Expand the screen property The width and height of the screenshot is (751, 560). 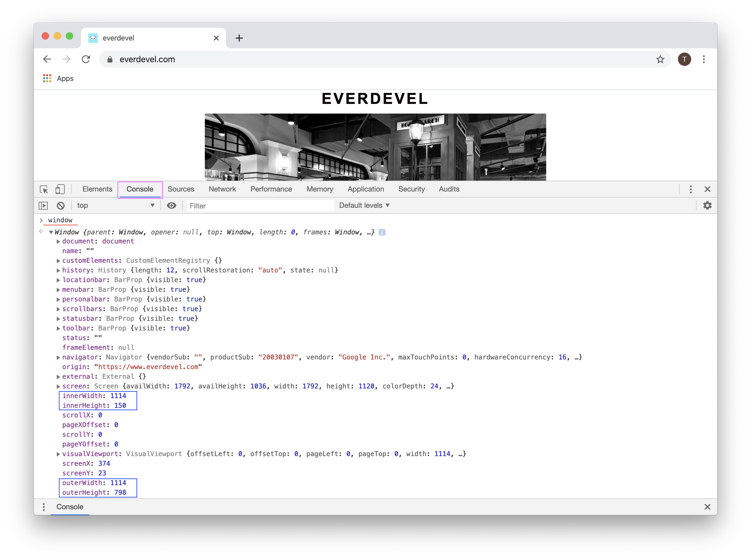(58, 386)
